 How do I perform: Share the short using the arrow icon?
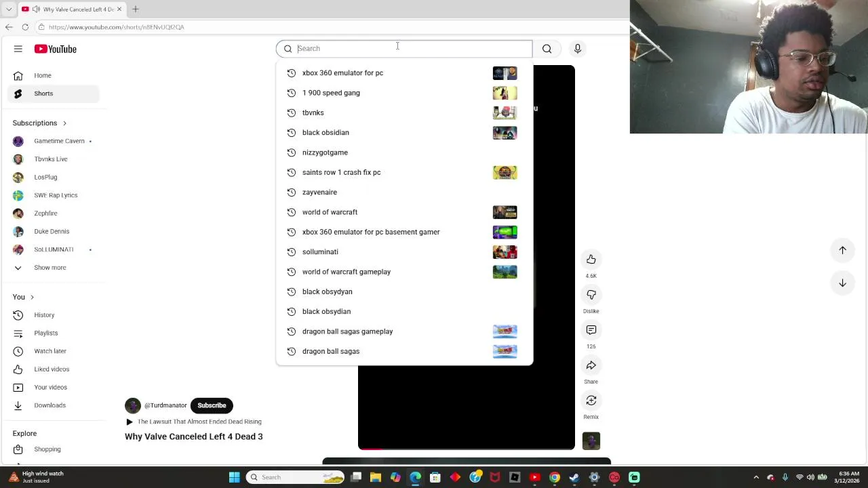click(591, 365)
